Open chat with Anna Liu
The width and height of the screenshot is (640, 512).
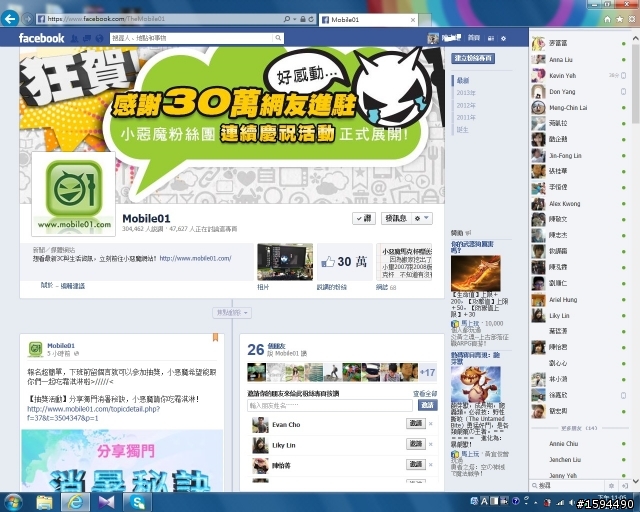coord(579,60)
